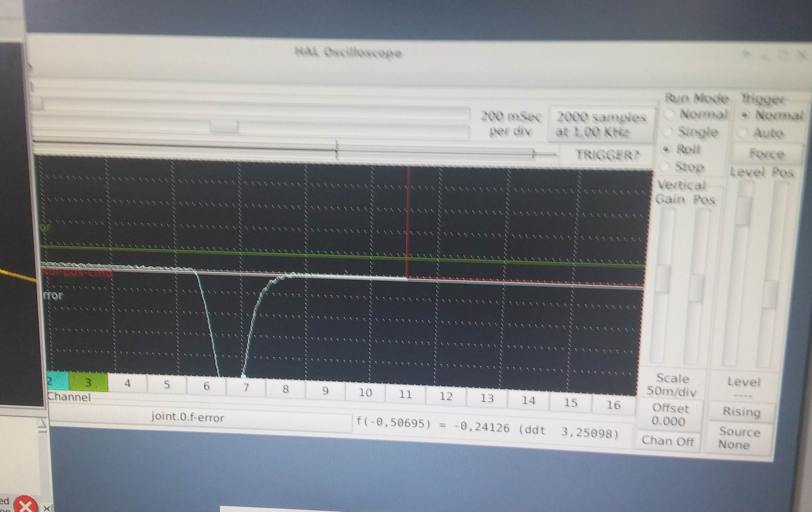Image resolution: width=812 pixels, height=512 pixels.
Task: Click channel 16 button
Action: 613,405
